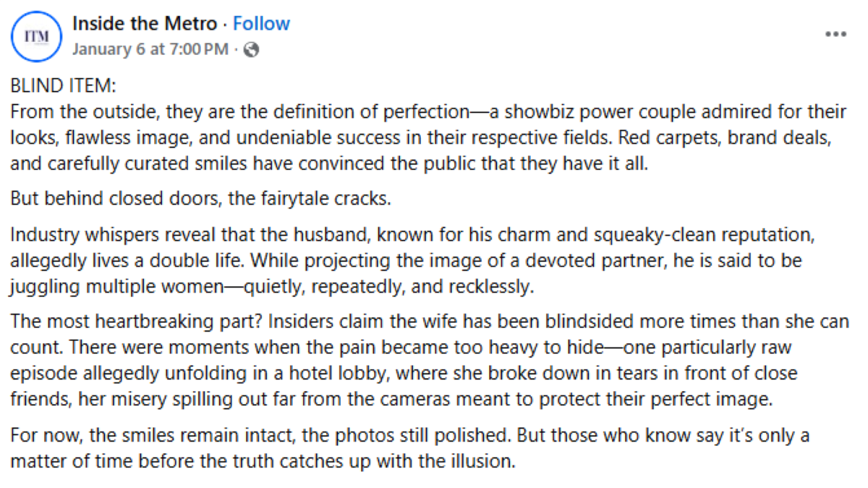Click the BLIND ITEM heading text

[62, 87]
